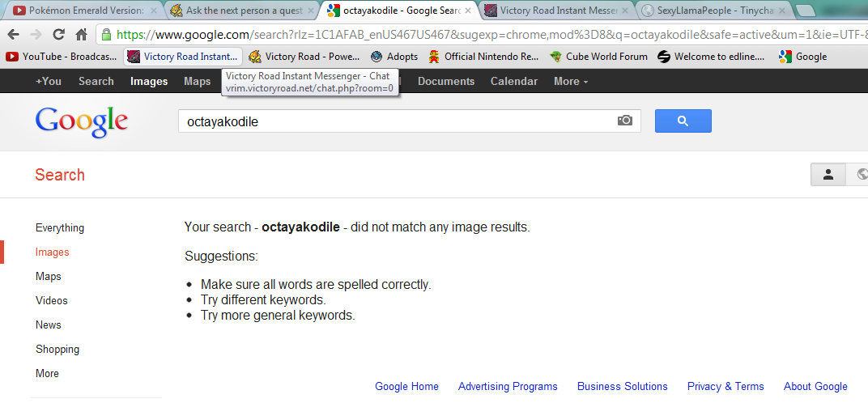Select Everything in the left sidebar
The height and width of the screenshot is (403, 868).
click(60, 227)
